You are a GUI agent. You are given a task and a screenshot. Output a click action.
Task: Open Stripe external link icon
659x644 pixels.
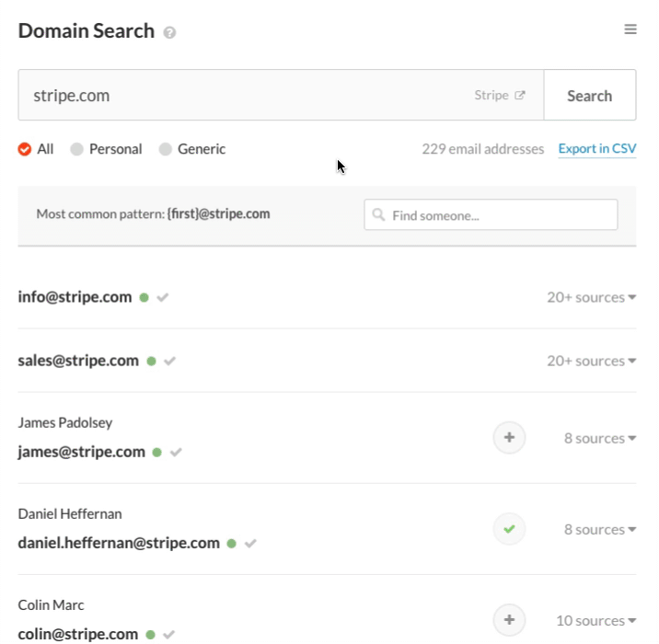pos(520,96)
